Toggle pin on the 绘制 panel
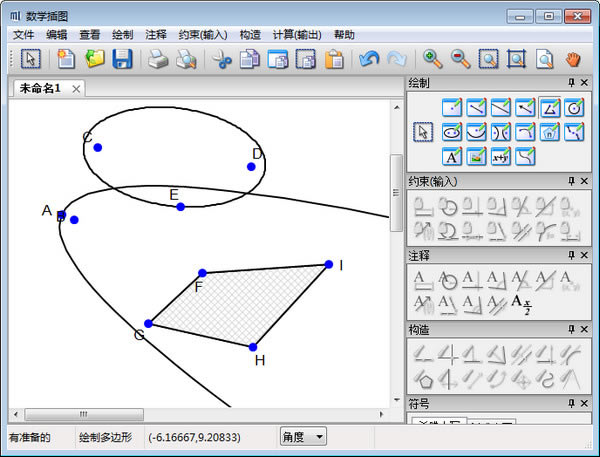The height and width of the screenshot is (457, 600). (x=571, y=82)
